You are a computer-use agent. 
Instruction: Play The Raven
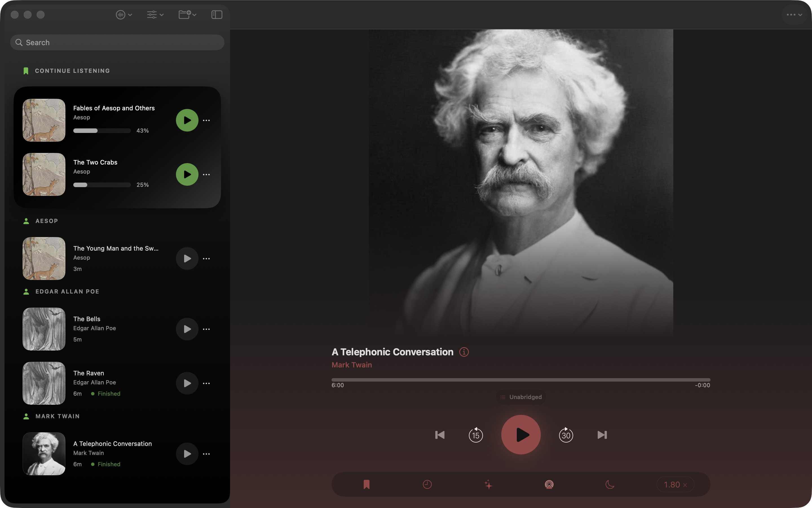187,383
